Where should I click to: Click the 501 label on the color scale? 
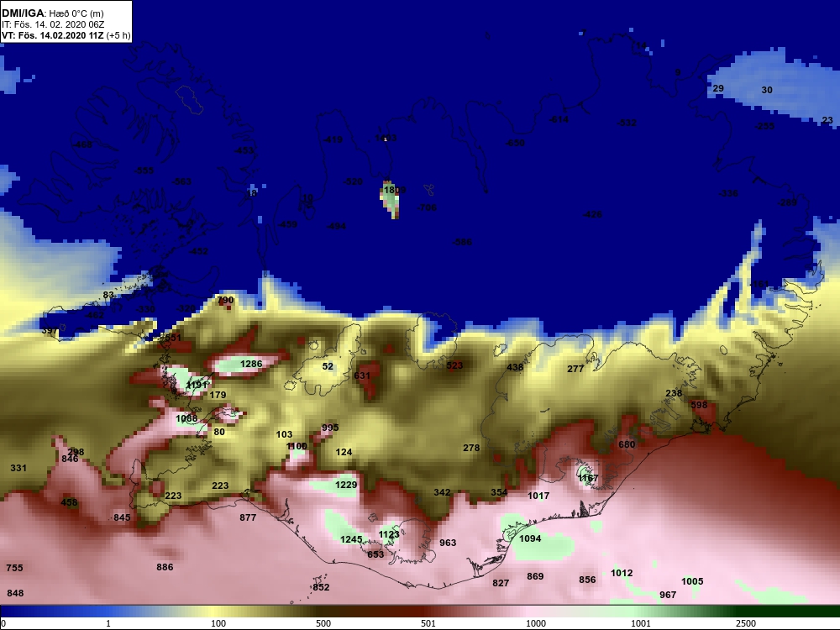(x=428, y=623)
